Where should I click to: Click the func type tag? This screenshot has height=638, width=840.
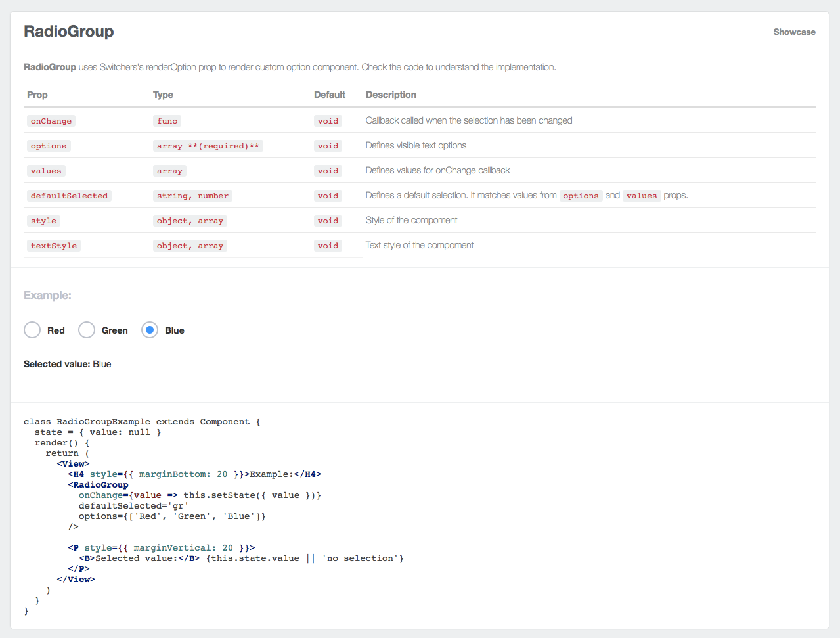167,121
